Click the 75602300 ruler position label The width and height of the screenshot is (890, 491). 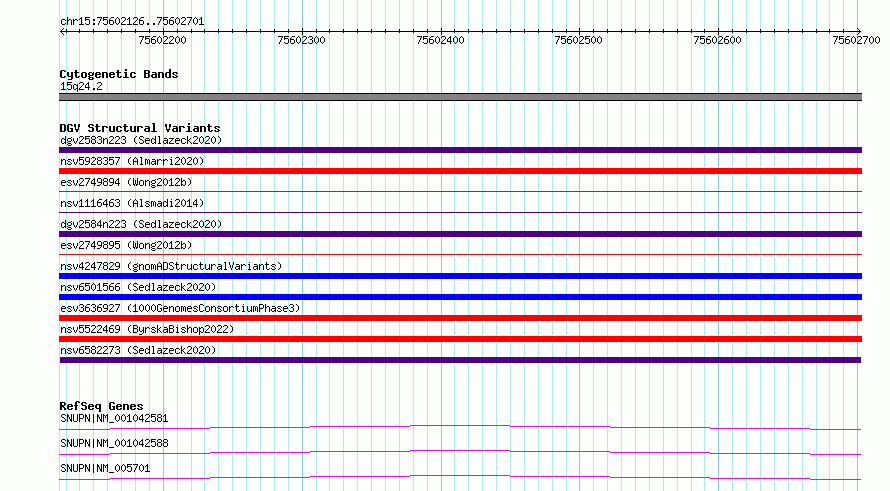[301, 40]
